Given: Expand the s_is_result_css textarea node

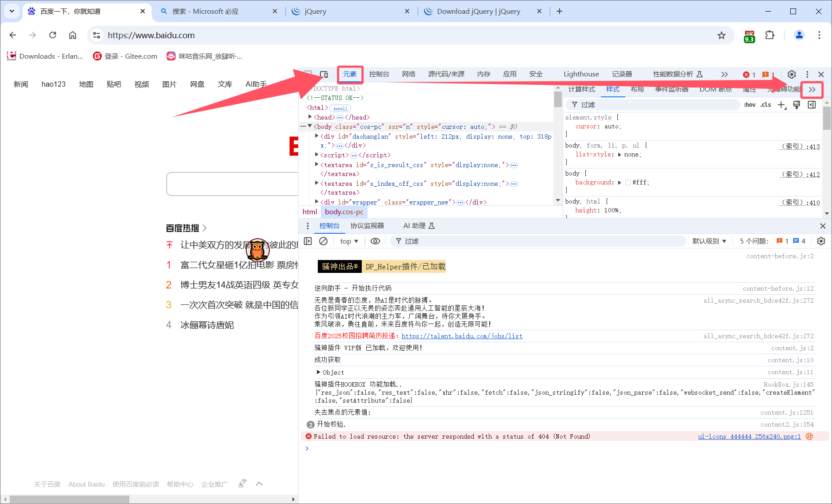Looking at the screenshot, I should 316,164.
